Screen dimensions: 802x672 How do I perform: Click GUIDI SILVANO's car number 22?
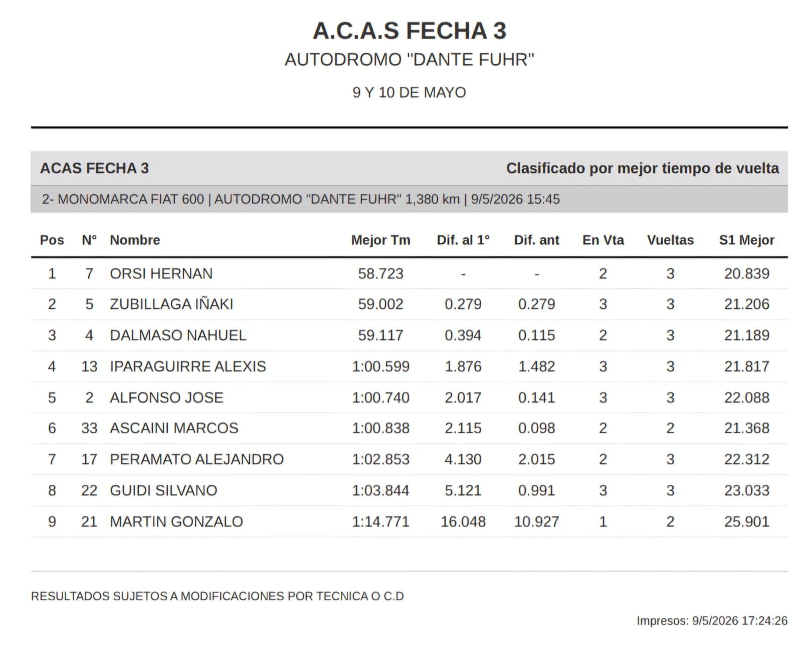89,490
